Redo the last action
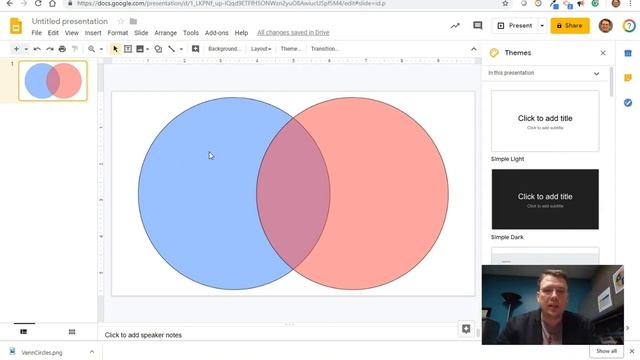640x360 pixels. click(x=50, y=49)
